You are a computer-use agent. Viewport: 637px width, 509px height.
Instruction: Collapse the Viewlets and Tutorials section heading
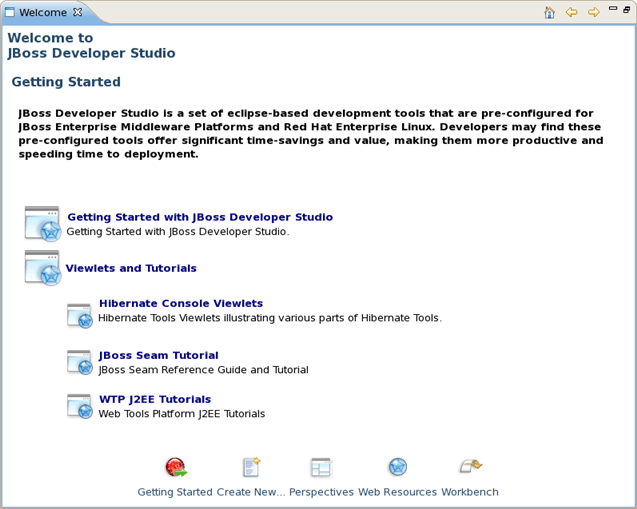[131, 268]
